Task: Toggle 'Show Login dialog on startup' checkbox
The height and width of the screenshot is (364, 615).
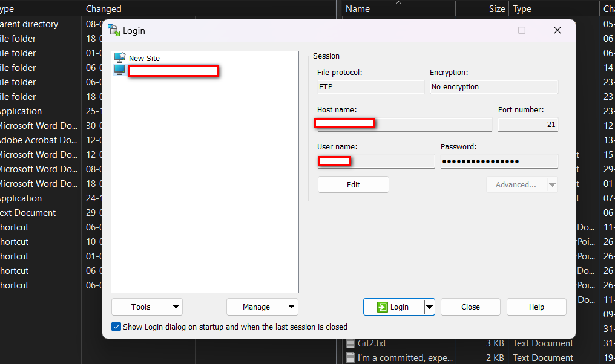Action: [x=116, y=327]
